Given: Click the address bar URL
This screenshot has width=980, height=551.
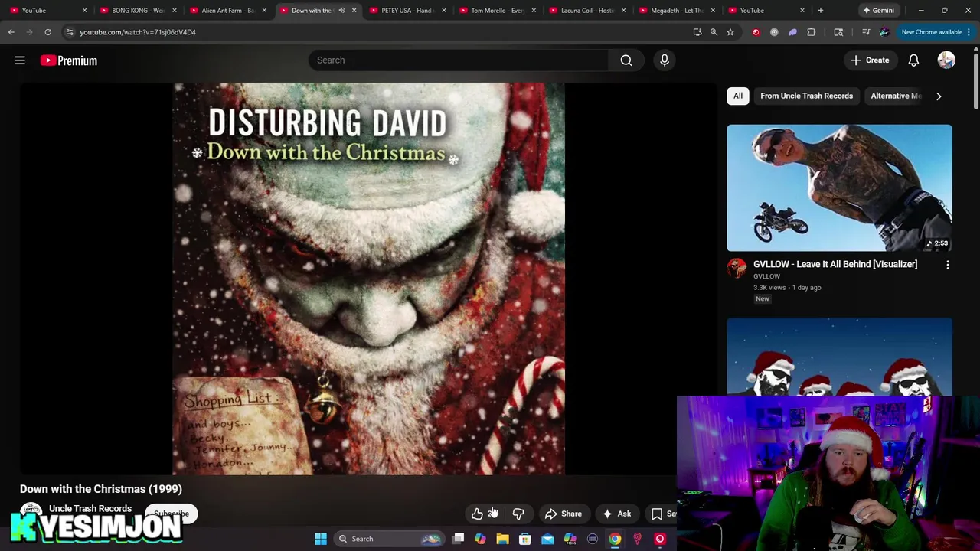Looking at the screenshot, I should 138,32.
